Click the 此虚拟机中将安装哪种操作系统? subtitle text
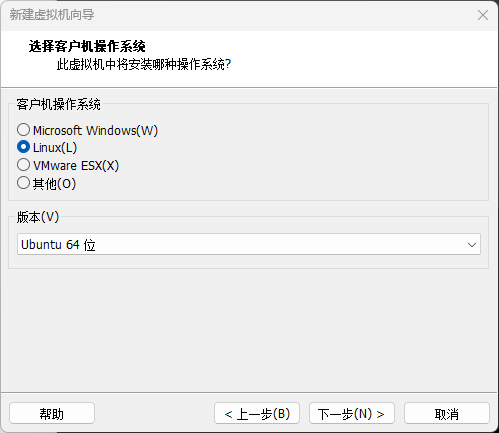 pos(144,64)
